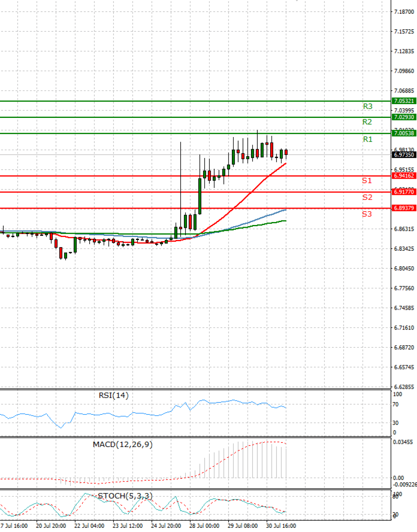Click the RSI scale value 30

click(395, 422)
